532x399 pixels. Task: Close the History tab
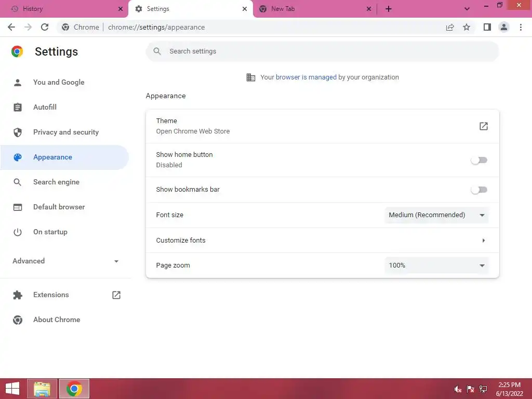[x=121, y=9]
